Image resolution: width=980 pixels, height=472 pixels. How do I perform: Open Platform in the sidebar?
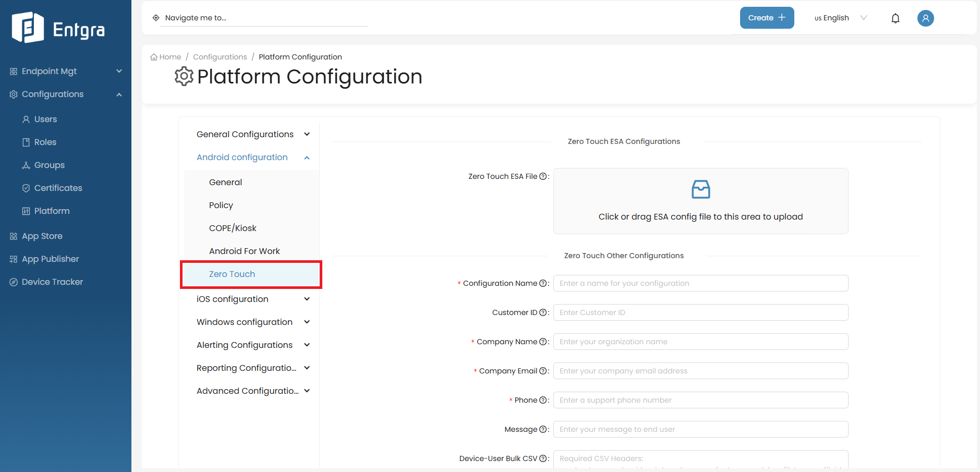tap(52, 211)
